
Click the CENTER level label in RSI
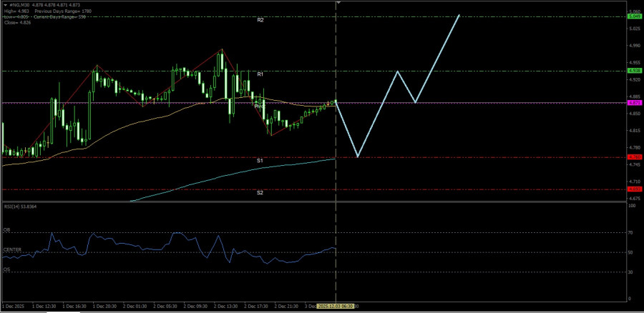tap(12, 249)
